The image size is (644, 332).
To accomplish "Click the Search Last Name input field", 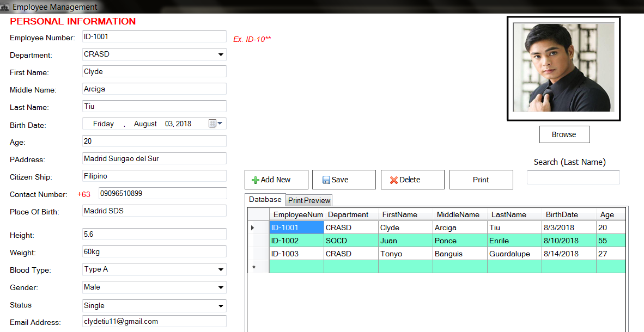I will tap(573, 177).
